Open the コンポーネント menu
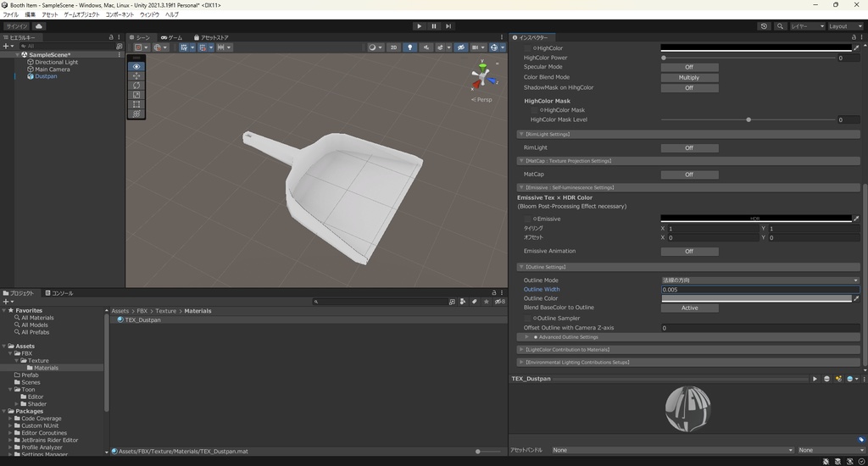Screen dimensions: 868x466 coord(120,15)
